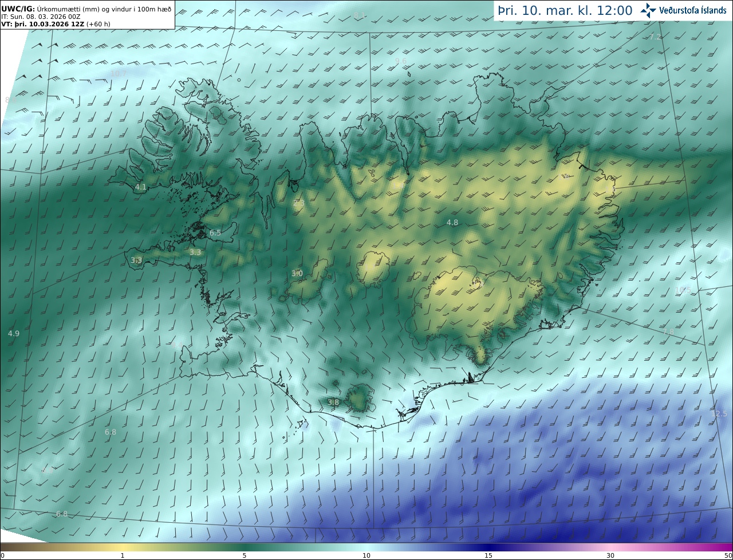This screenshot has width=733, height=560.
Task: Click the legend tick labeled 0
Action: coord(2,555)
